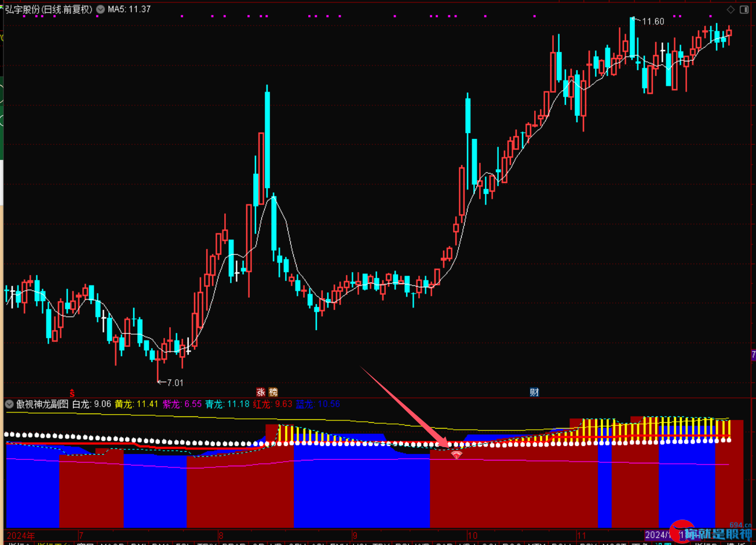The height and width of the screenshot is (545, 756).
Task: Jump to month 9 on time axis
Action: [355, 535]
